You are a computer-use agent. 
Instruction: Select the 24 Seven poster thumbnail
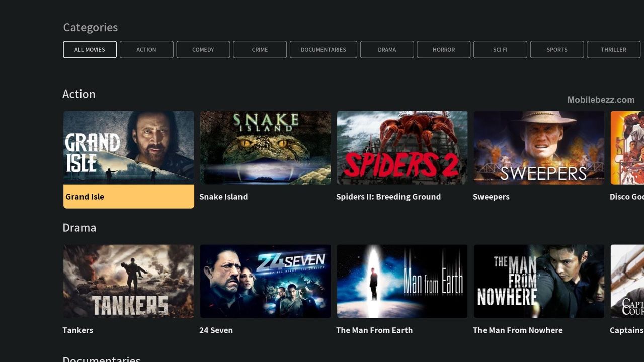[266, 281]
